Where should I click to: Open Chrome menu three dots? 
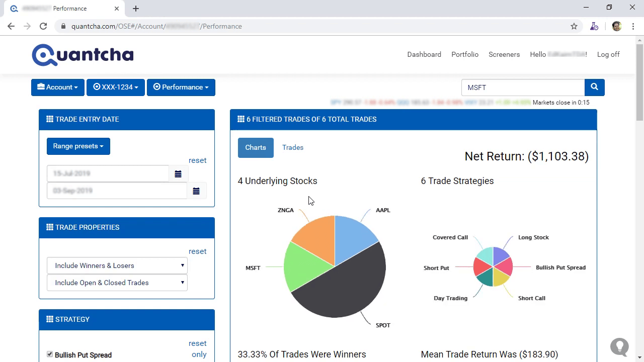[x=632, y=26]
